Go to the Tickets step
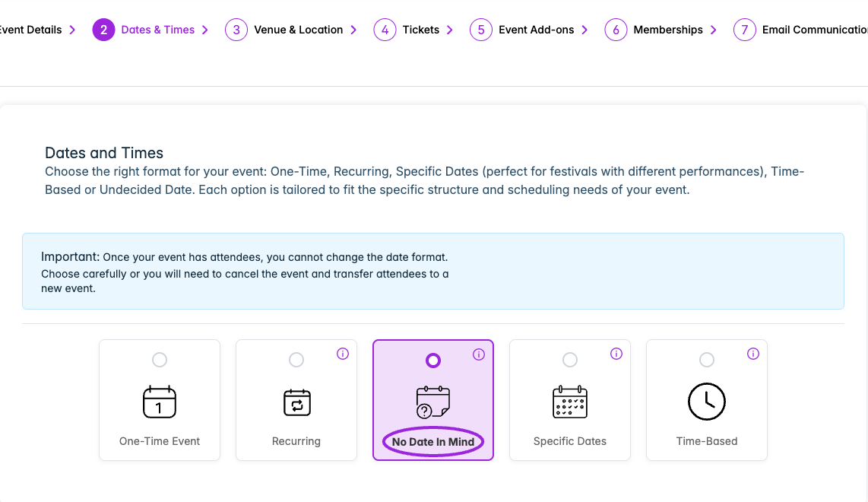The image size is (868, 502). tap(421, 30)
